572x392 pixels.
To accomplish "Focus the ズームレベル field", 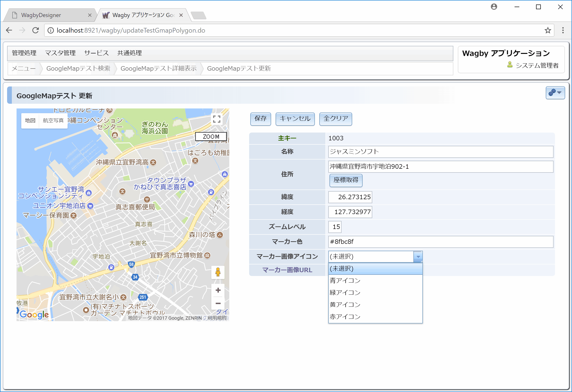I will [x=335, y=227].
